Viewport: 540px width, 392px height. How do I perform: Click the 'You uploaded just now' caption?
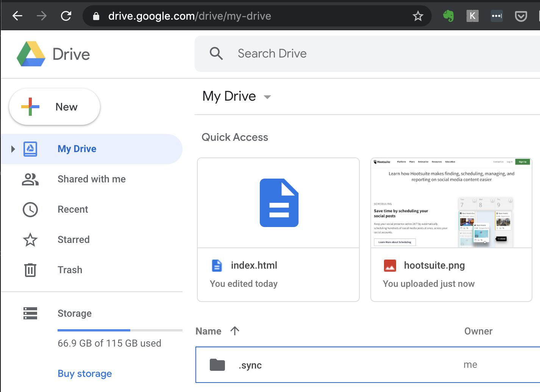coord(429,284)
